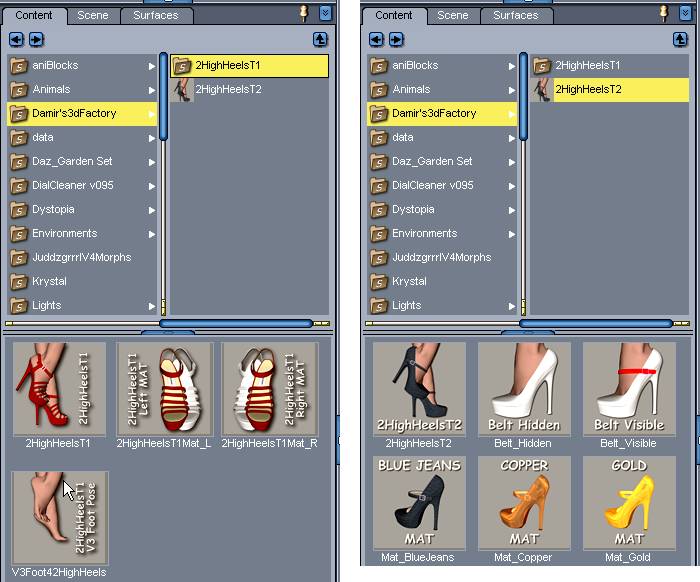Select Dystopia folder in left panel
This screenshot has height=582, width=700.
82,210
